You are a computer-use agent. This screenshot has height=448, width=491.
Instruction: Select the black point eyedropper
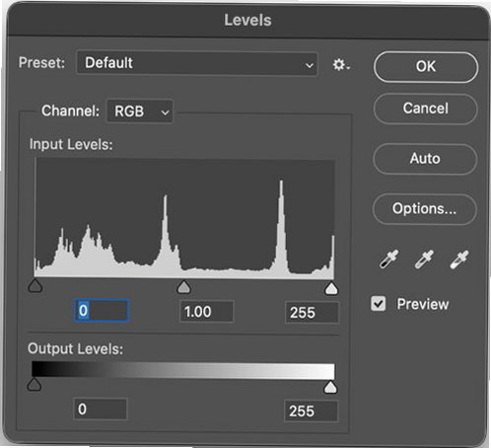coord(389,260)
